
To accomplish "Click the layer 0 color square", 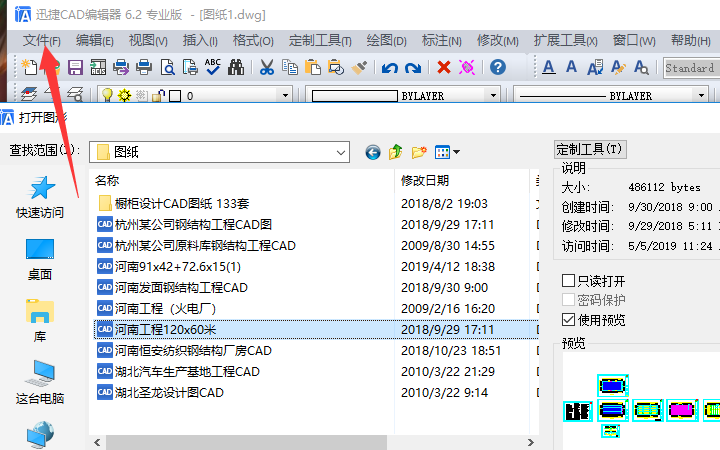I will 175,96.
